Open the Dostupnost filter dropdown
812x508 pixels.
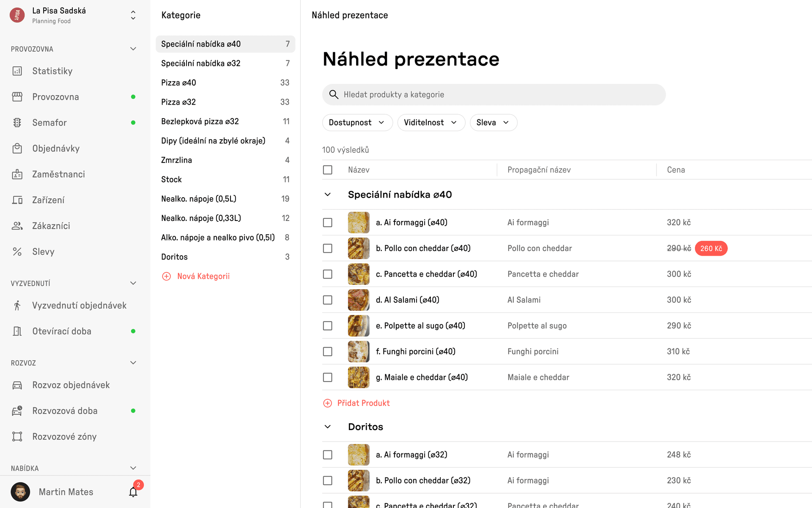tap(357, 123)
